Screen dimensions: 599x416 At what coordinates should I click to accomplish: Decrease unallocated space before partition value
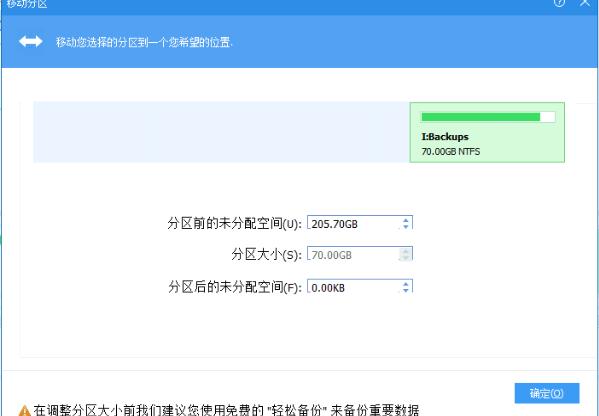tap(406, 227)
